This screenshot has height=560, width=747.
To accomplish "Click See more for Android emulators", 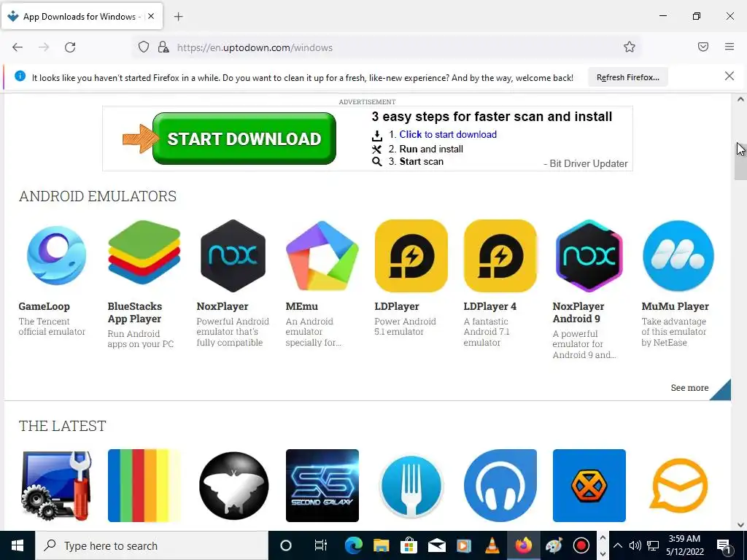I will pyautogui.click(x=689, y=388).
